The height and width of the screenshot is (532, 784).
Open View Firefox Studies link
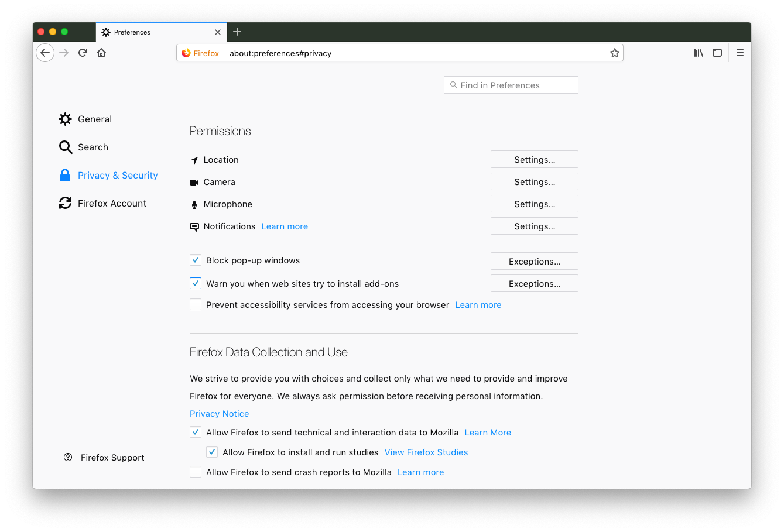426,452
